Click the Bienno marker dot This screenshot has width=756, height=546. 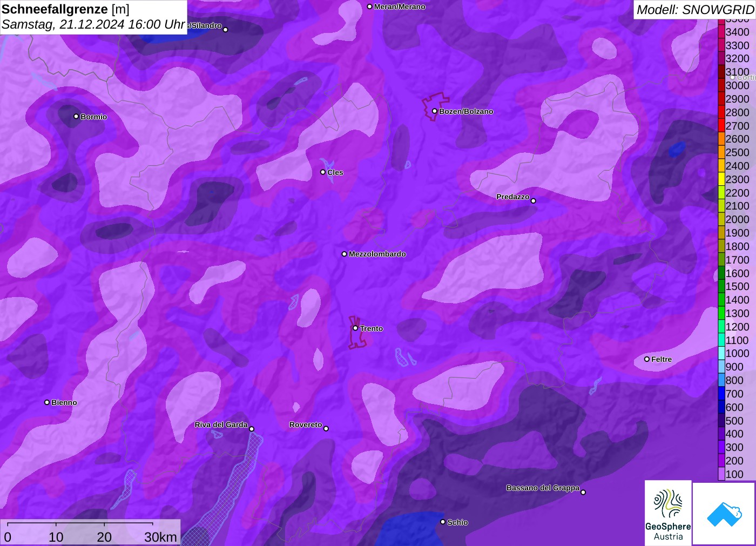[x=47, y=402]
